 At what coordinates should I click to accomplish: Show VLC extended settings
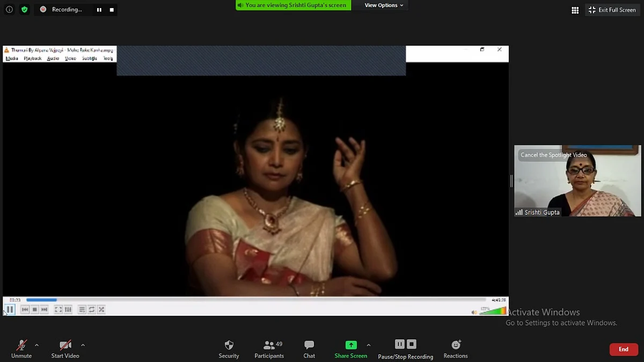(x=68, y=309)
